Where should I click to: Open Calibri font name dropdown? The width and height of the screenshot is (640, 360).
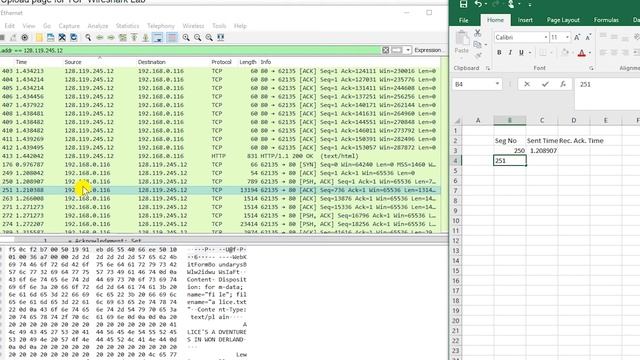[546, 37]
